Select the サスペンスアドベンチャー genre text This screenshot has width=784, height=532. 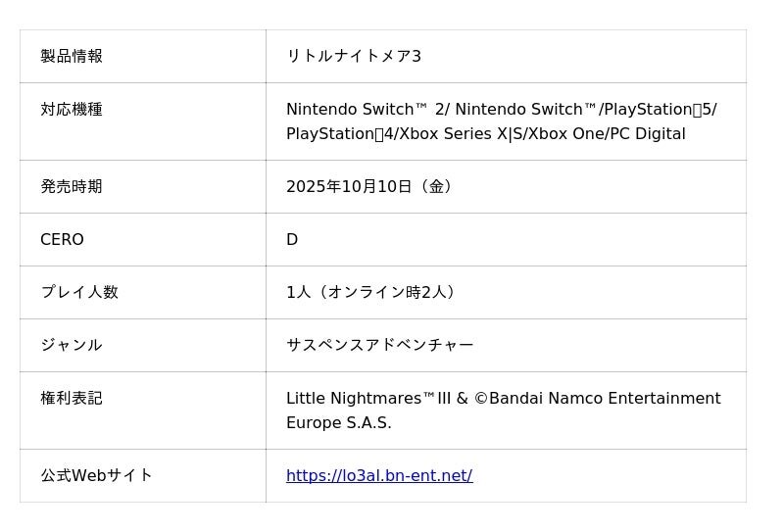[x=379, y=346]
